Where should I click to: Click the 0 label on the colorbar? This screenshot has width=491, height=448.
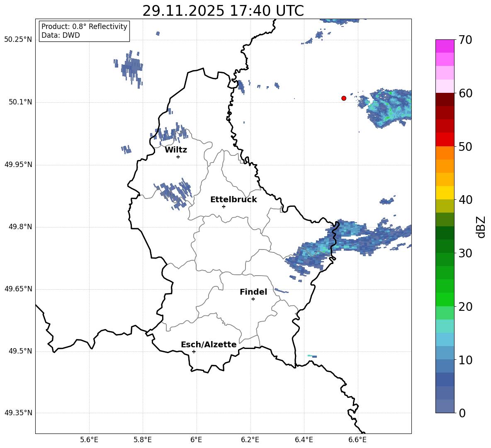pos(462,413)
